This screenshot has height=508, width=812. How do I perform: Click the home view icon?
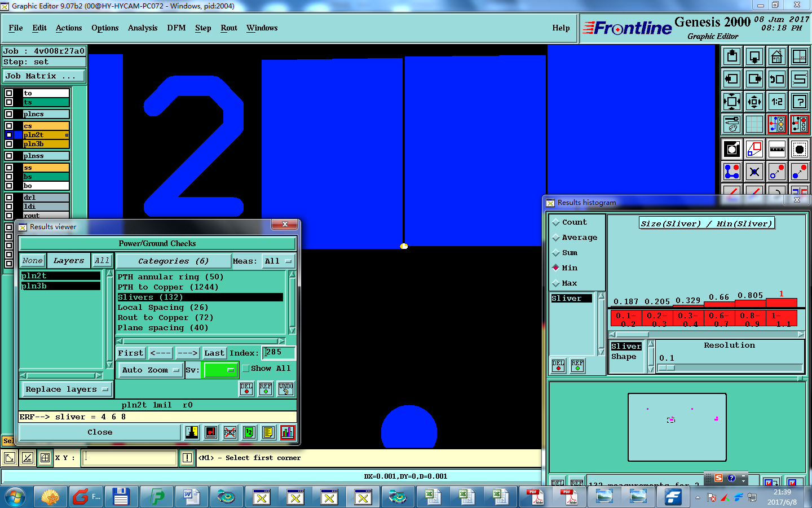pyautogui.click(x=777, y=56)
